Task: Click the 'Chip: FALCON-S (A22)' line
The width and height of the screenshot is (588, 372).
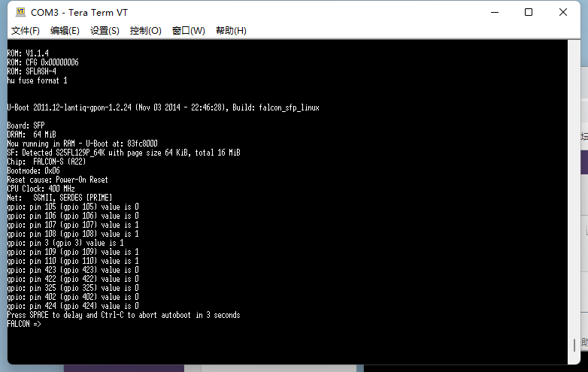Action: tap(47, 162)
